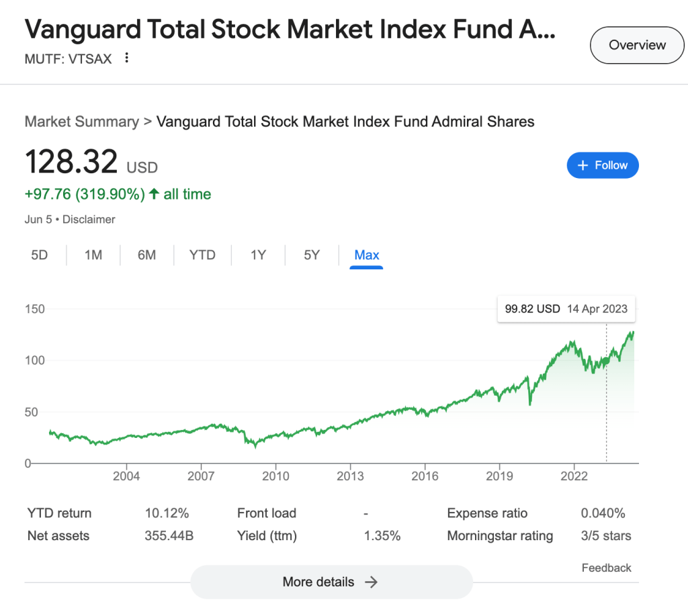Select the YTD range tab
This screenshot has width=688, height=616.
tap(202, 255)
